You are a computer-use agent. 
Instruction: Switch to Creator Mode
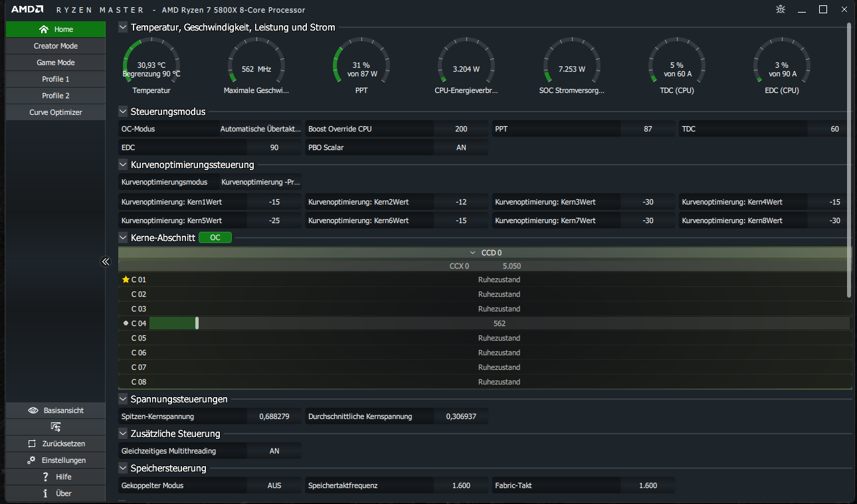(x=56, y=46)
